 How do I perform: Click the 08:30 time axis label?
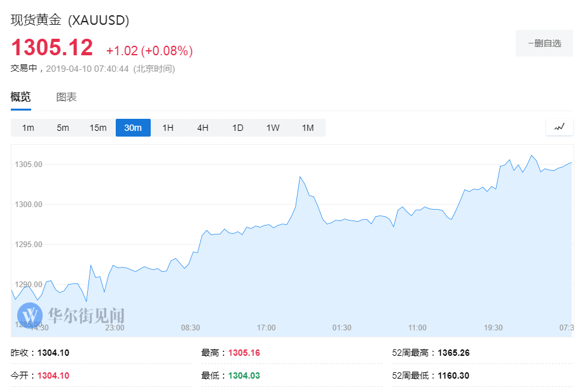(x=190, y=328)
